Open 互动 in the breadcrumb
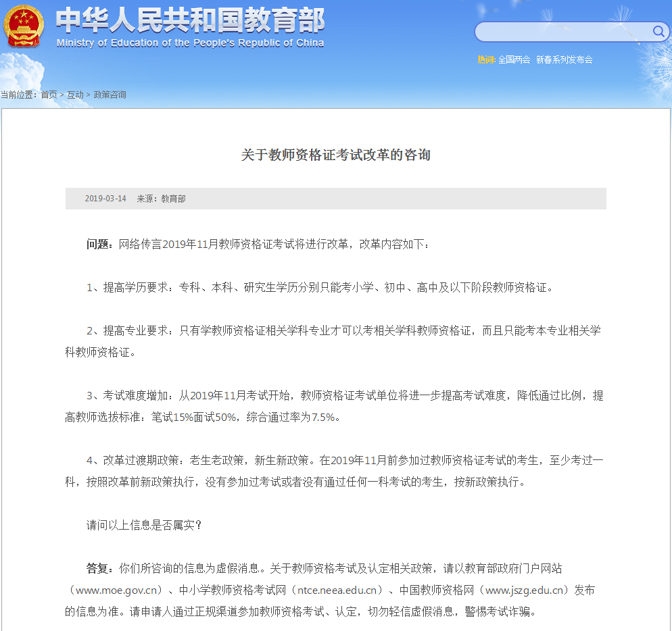672x631 pixels. (x=76, y=95)
